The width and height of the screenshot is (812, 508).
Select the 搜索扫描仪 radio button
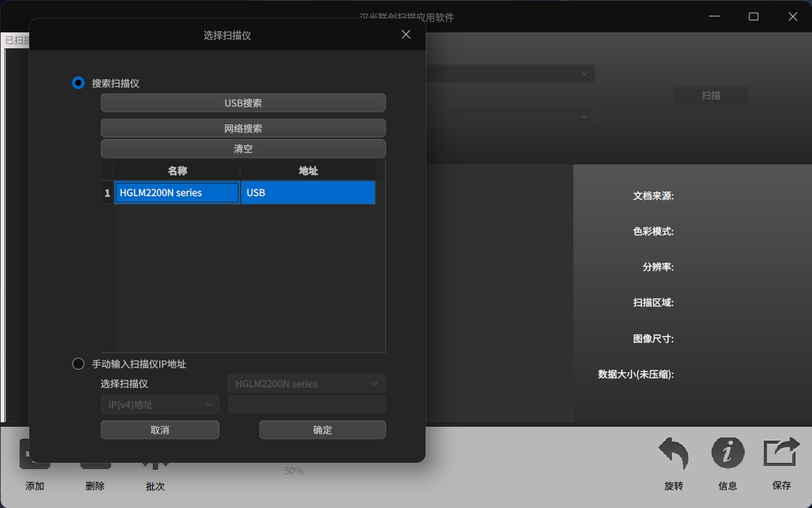click(x=78, y=83)
